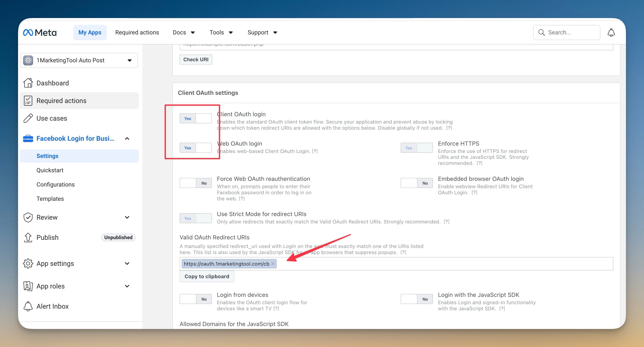Screen dimensions: 644x347
Task: Open help [?] for Web OAuth login
Action: tap(315, 151)
